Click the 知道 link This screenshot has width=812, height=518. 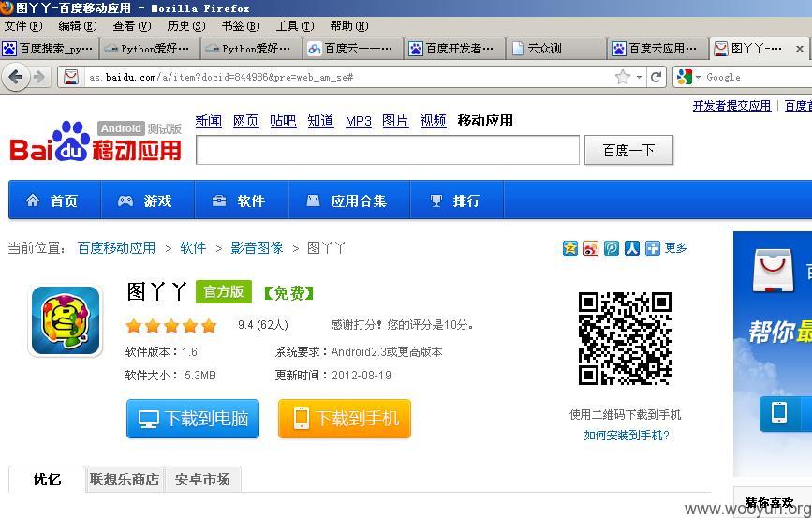[x=320, y=121]
